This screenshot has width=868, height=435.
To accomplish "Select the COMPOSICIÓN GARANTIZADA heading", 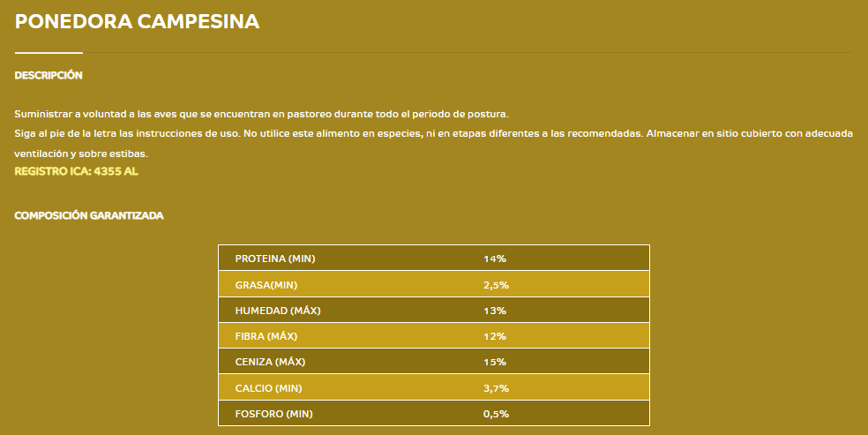I will 88,215.
